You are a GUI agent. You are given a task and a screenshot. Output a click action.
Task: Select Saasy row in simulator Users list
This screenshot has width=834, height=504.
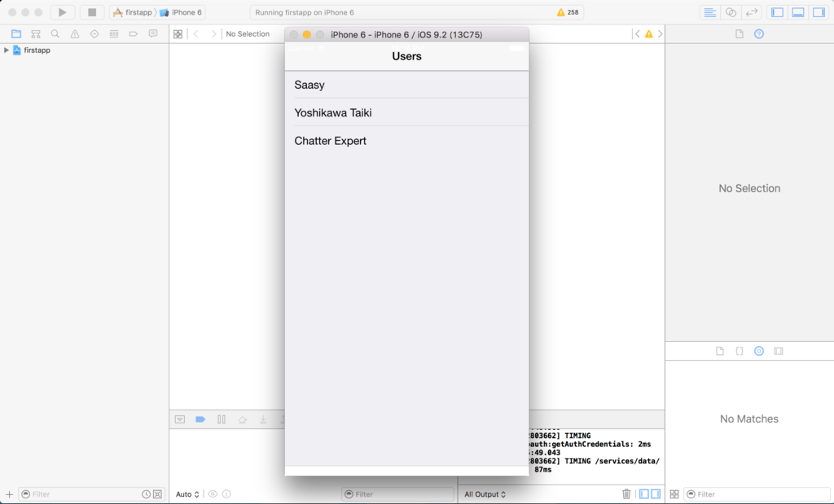pos(407,85)
